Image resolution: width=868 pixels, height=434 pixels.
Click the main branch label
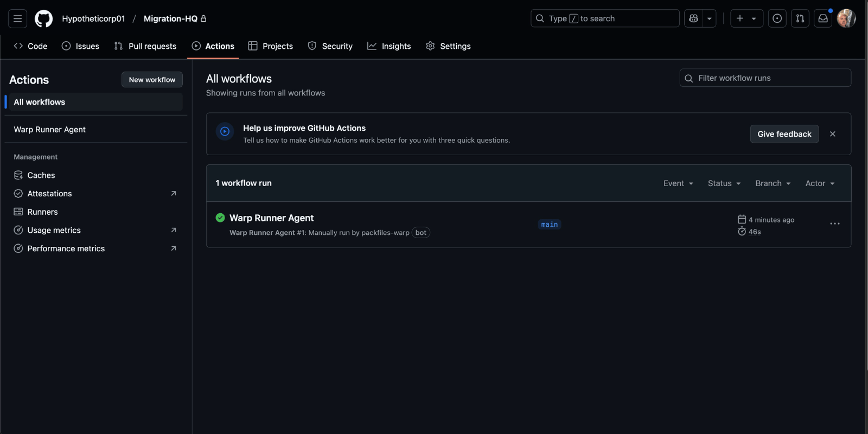click(550, 225)
